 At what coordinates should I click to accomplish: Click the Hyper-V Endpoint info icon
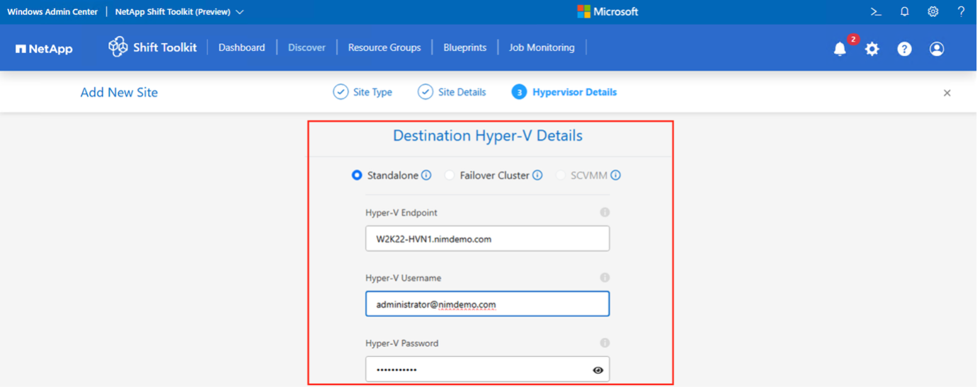point(605,212)
